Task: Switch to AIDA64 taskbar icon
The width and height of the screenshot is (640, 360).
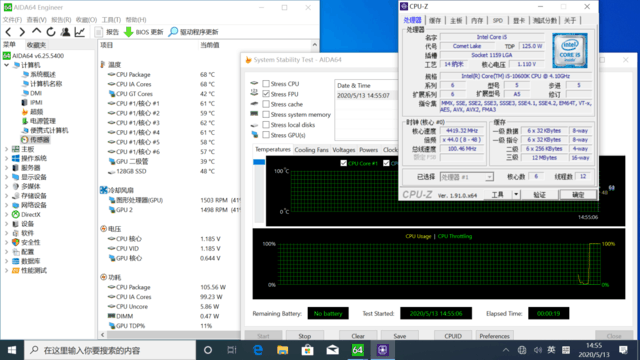Action: 357,350
